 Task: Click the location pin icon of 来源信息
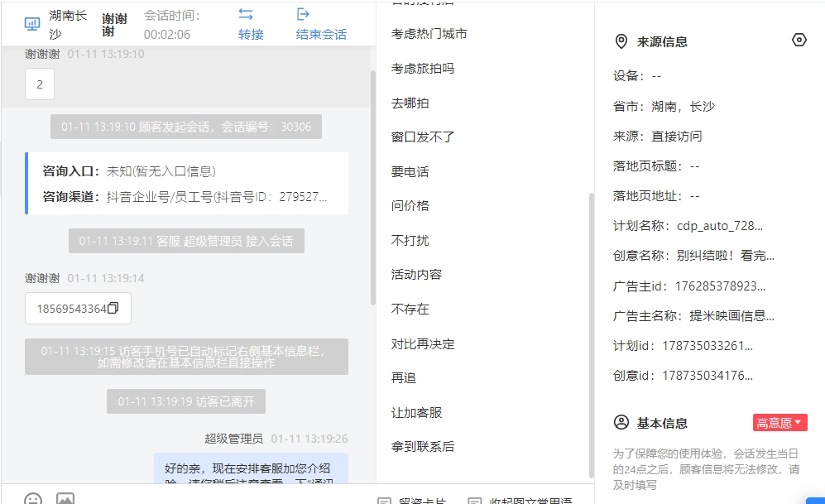tap(621, 41)
